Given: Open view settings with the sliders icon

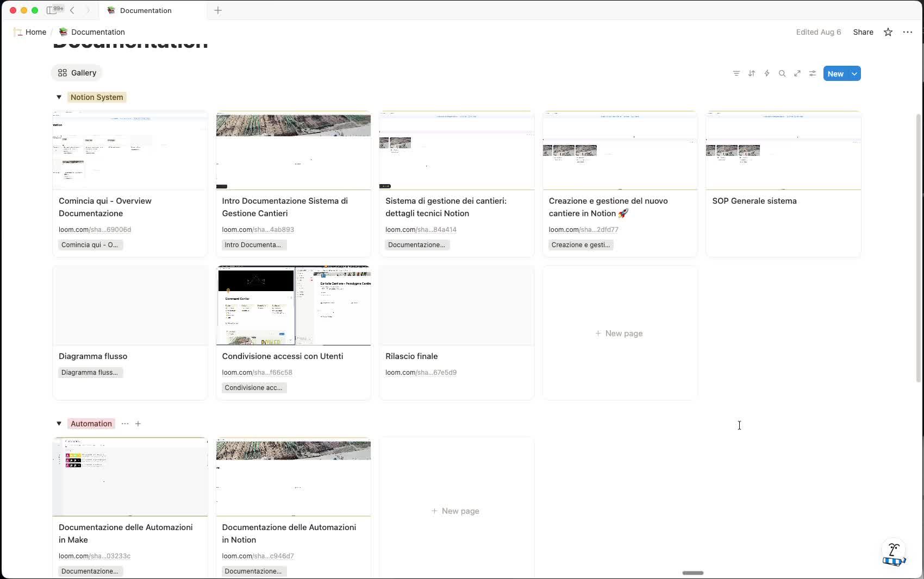Looking at the screenshot, I should 813,73.
